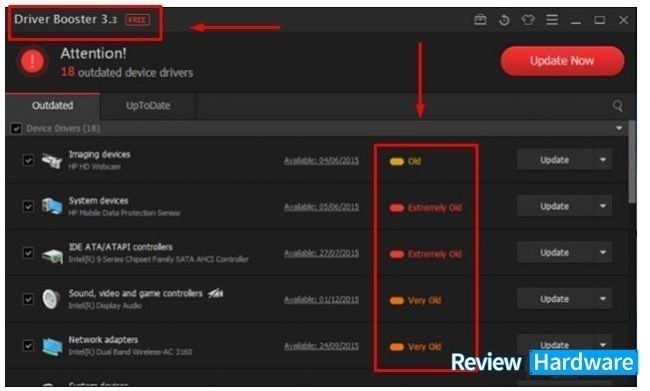The width and height of the screenshot is (650, 391).
Task: Click the red Update Now button
Action: [x=562, y=61]
